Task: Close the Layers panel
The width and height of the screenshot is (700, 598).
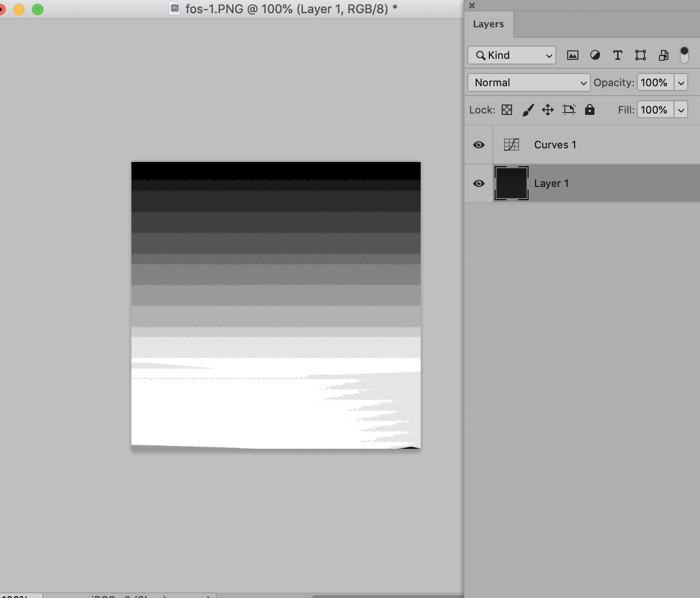Action: (x=472, y=6)
